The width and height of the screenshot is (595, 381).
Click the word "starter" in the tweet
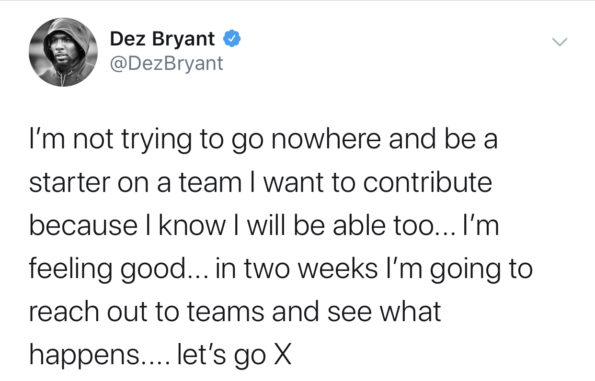[70, 183]
